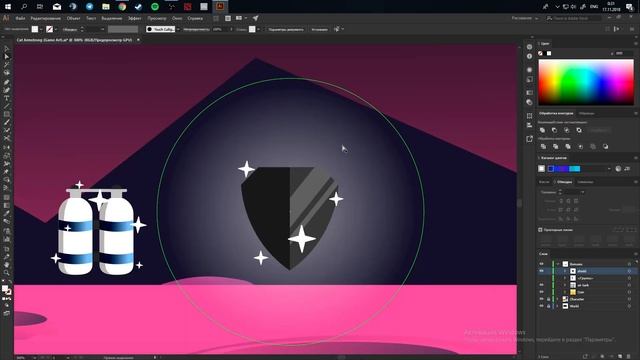Open the workspace switcher dropdown

coord(525,18)
